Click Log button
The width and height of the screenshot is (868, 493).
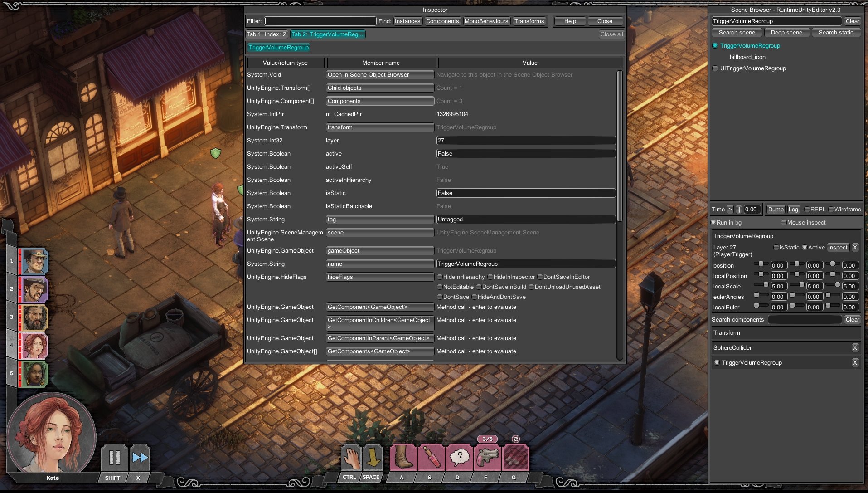pyautogui.click(x=793, y=210)
